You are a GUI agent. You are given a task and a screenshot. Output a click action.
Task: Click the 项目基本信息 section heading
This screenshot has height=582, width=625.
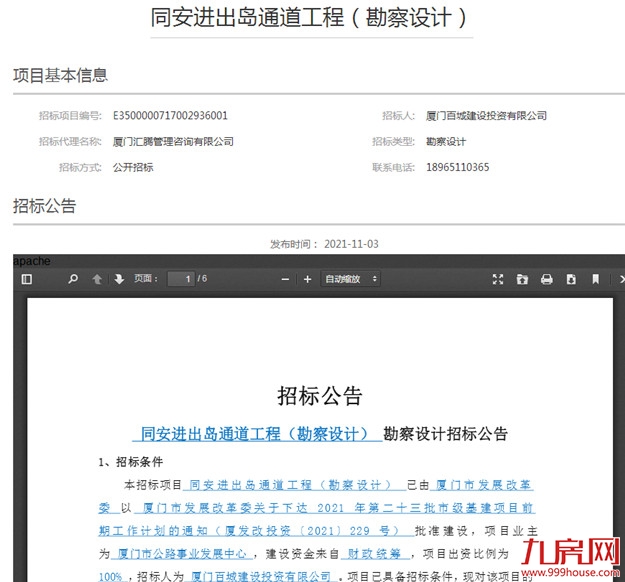[60, 76]
